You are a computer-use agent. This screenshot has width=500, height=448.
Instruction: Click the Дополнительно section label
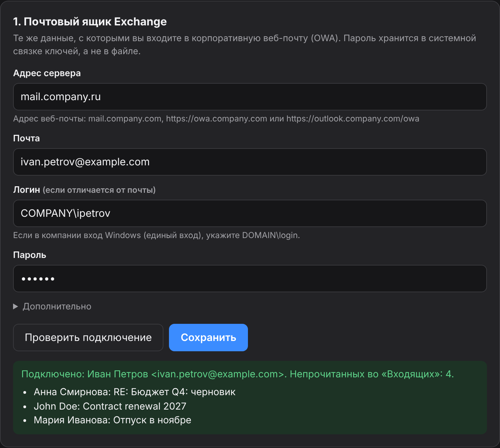[x=57, y=306]
